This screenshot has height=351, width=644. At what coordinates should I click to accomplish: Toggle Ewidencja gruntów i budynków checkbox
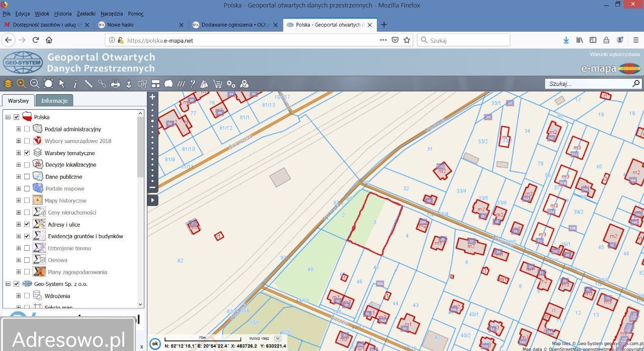(27, 236)
